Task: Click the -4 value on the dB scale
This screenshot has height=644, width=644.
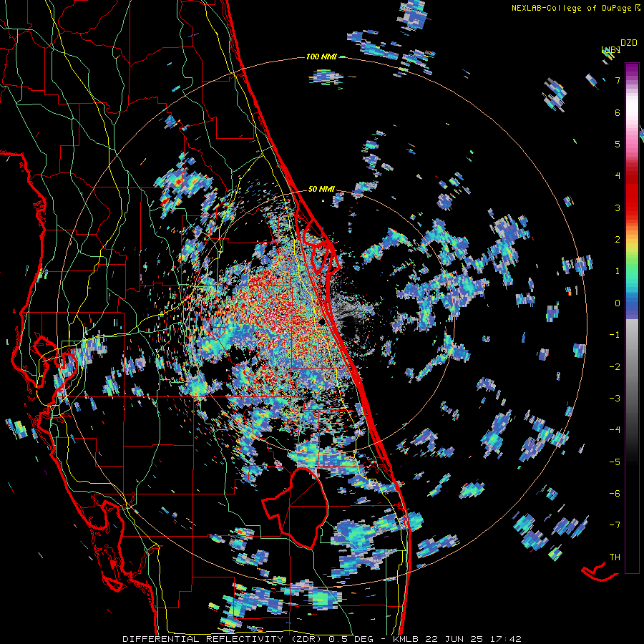Action: click(615, 430)
